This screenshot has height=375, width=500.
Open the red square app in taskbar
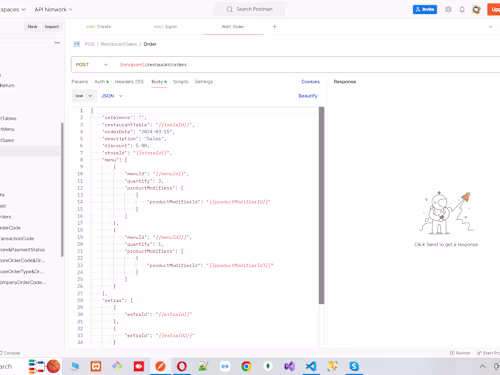coord(139,366)
